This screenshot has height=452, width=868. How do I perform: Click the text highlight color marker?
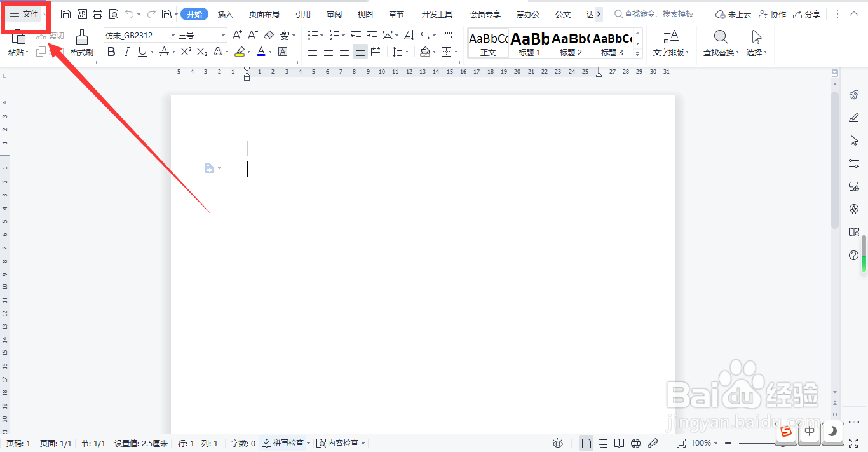[x=240, y=51]
